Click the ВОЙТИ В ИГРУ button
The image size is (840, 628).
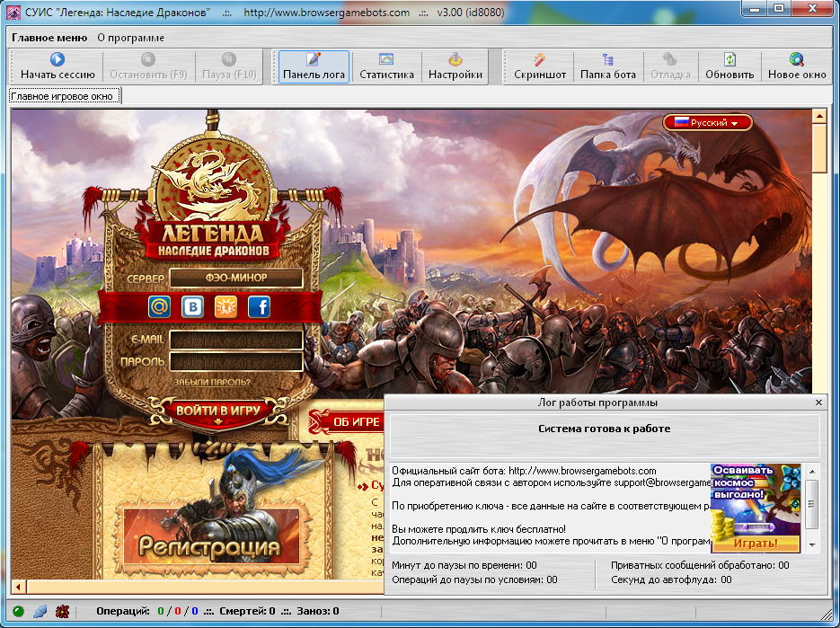click(218, 411)
